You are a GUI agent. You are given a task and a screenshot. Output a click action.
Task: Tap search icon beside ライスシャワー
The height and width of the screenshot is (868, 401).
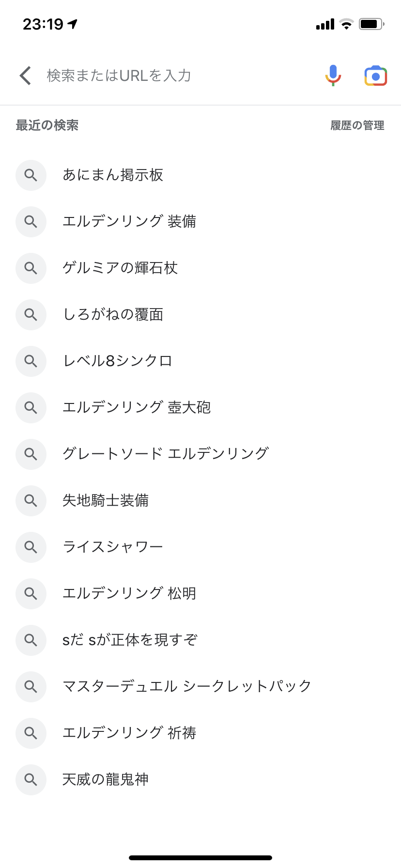pyautogui.click(x=31, y=547)
